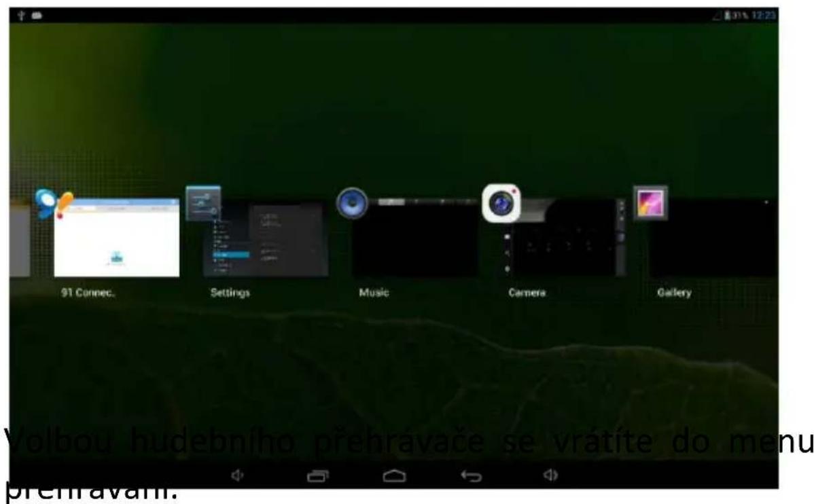Tap the Settings app icon
Image resolution: width=814 pixels, height=504 pixels.
203,204
